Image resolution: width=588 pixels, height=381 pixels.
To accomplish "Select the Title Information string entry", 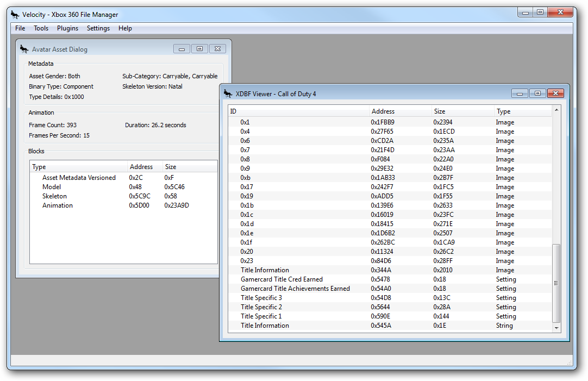I will coord(390,326).
